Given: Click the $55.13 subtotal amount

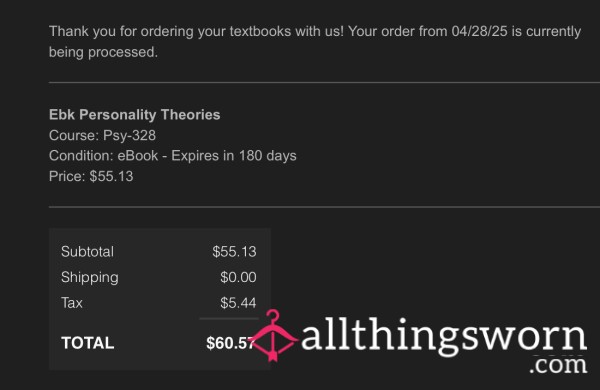Looking at the screenshot, I should 234,252.
